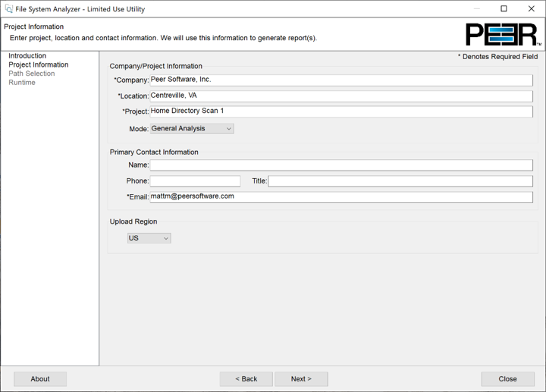Click into the contact Name field

tap(341, 165)
